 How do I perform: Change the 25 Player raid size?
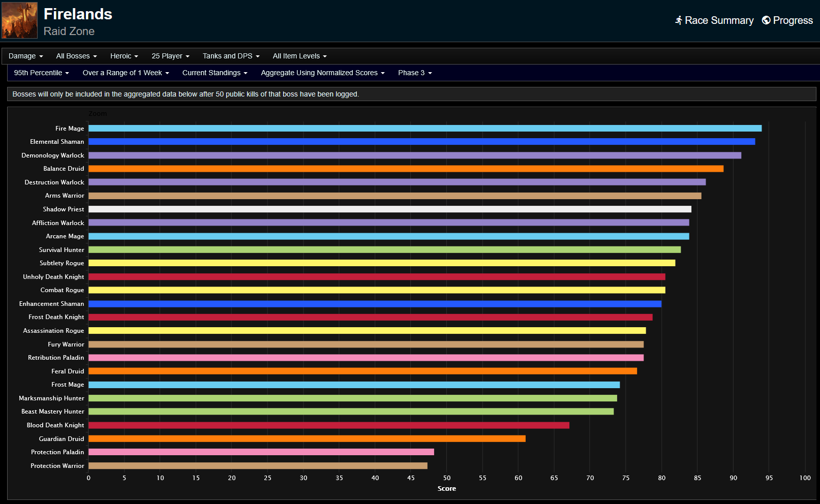(170, 56)
